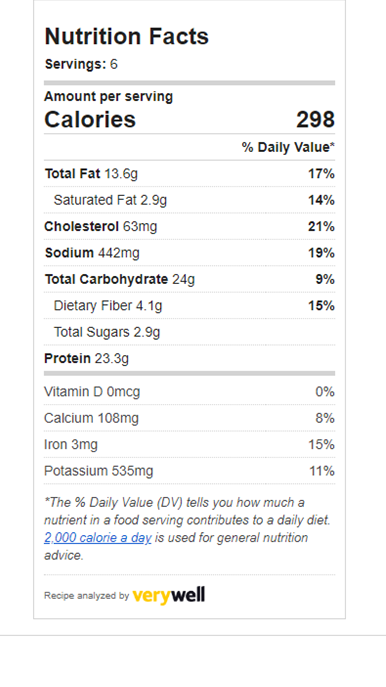The width and height of the screenshot is (386, 687).
Task: Click the % Daily Value* column header
Action: point(288,147)
